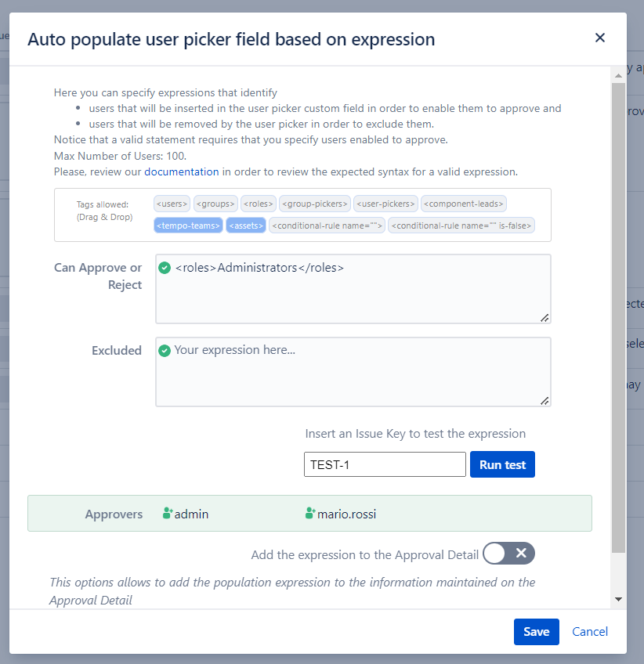This screenshot has width=644, height=664.
Task: Select the <groups> tag chip
Action: [x=215, y=204]
